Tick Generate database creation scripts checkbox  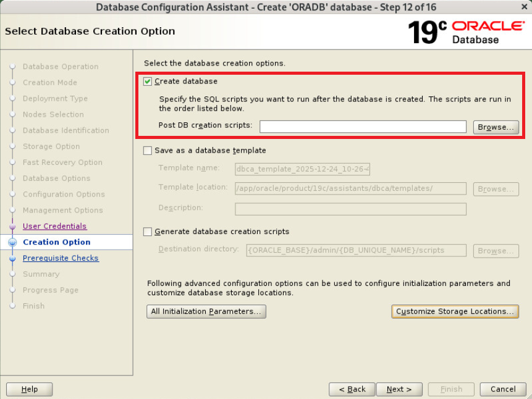pyautogui.click(x=147, y=232)
